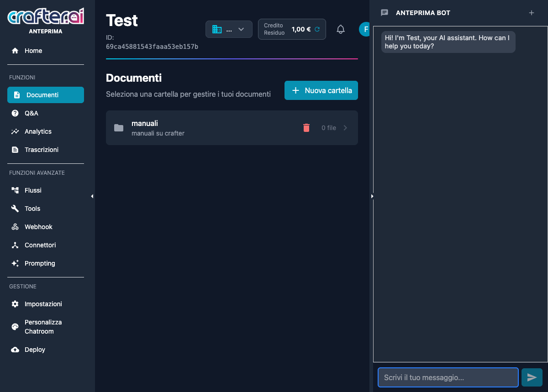Click the Tools wrench icon
This screenshot has height=392, width=548.
(15, 209)
